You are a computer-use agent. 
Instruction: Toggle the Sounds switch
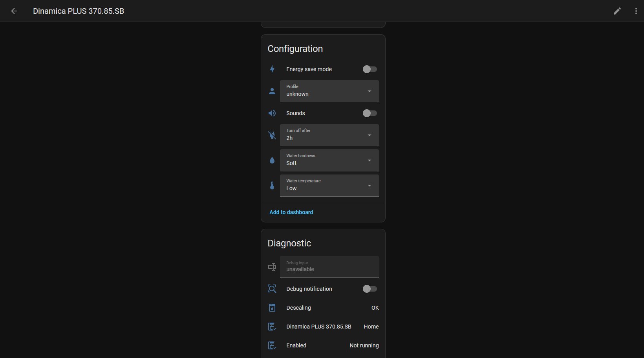coord(370,113)
